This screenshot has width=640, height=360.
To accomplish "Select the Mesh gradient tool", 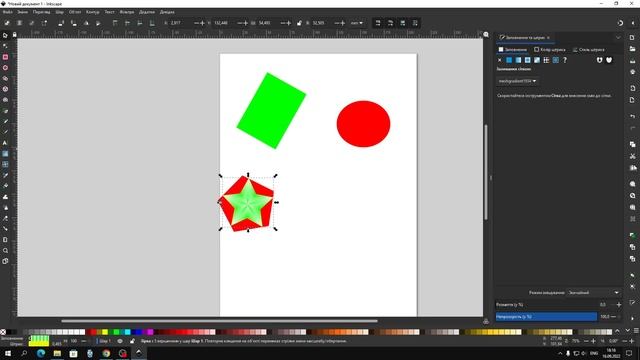I will (x=5, y=164).
